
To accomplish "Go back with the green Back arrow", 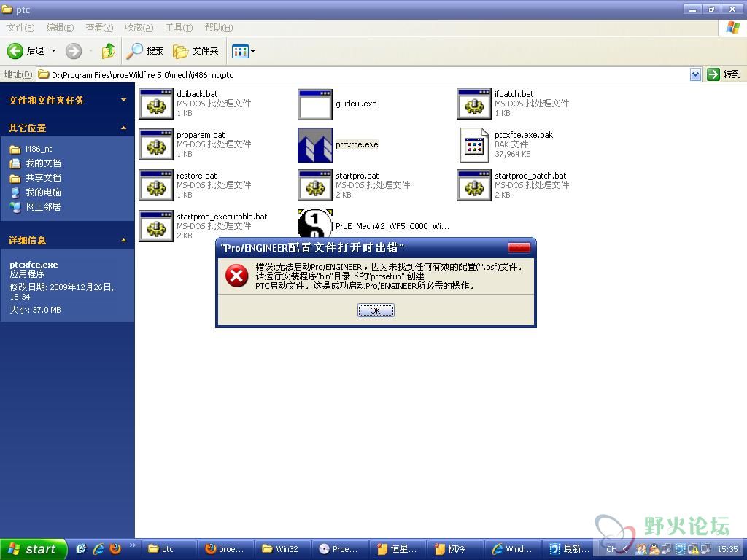I will 15,51.
